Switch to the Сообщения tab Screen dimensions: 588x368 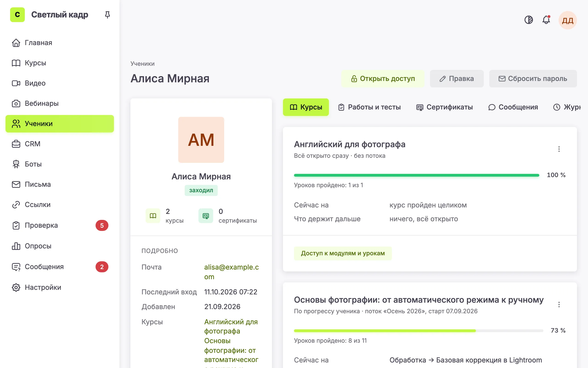[513, 107]
